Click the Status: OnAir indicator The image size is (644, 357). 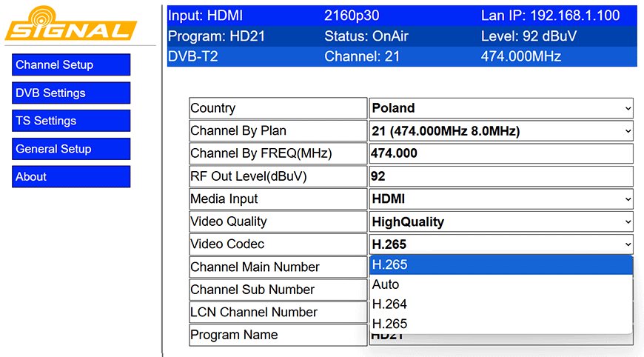click(366, 36)
